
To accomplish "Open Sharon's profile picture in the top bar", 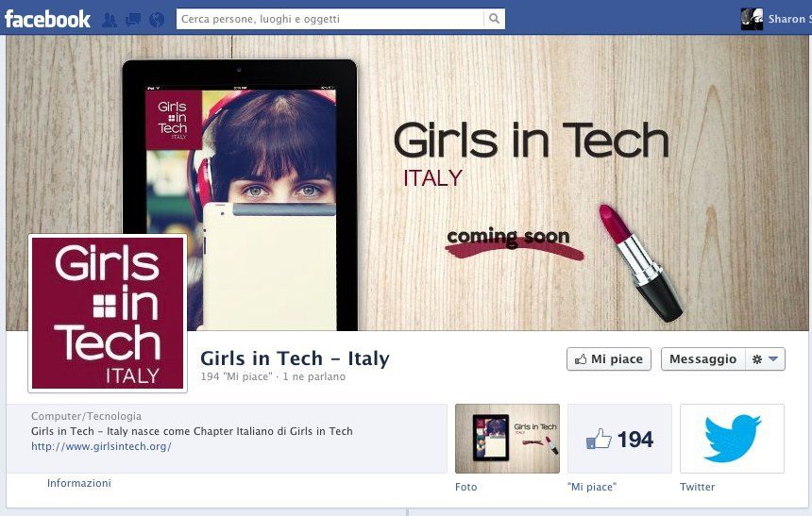I will click(x=752, y=19).
